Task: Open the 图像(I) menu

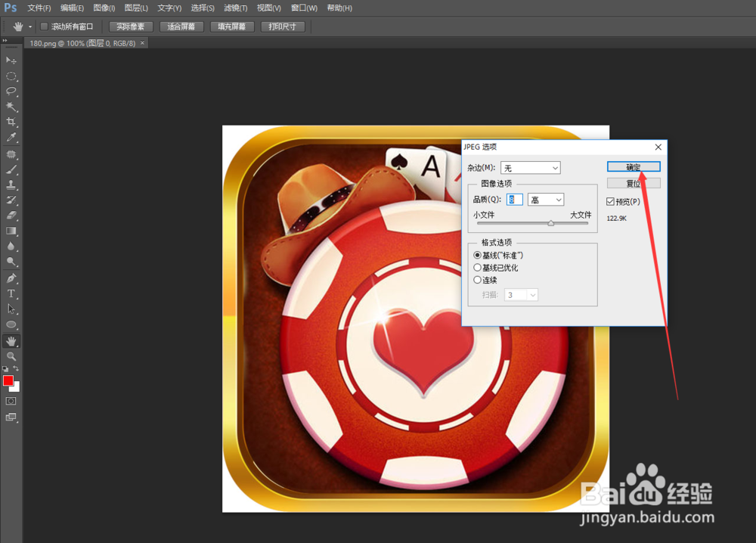Action: [x=104, y=8]
